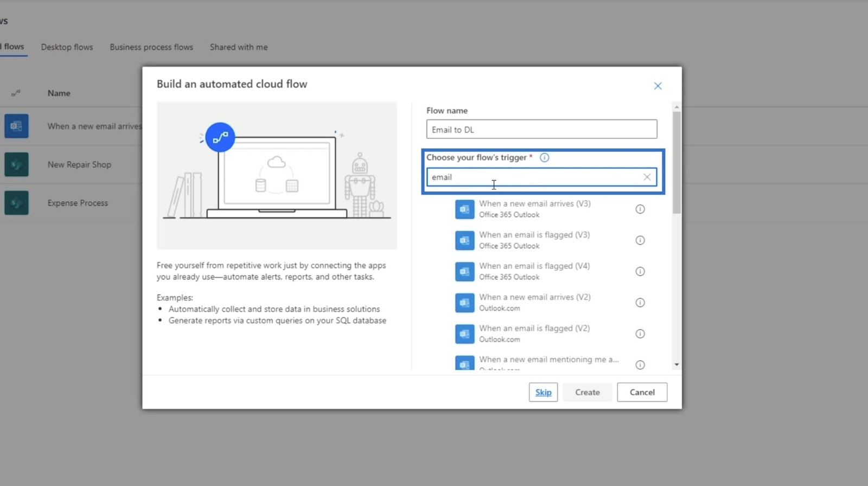The height and width of the screenshot is (486, 868).
Task: Cancel the flow creation dialog
Action: [642, 392]
